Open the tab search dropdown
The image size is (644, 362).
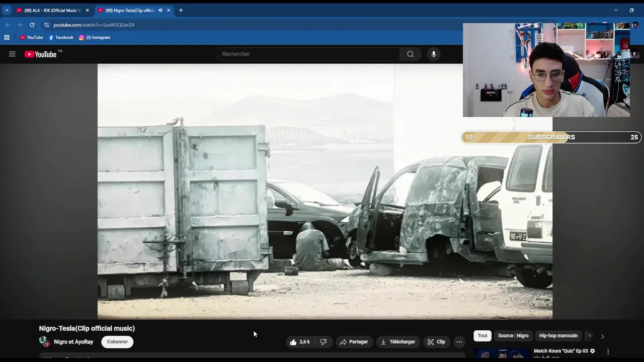(x=7, y=10)
